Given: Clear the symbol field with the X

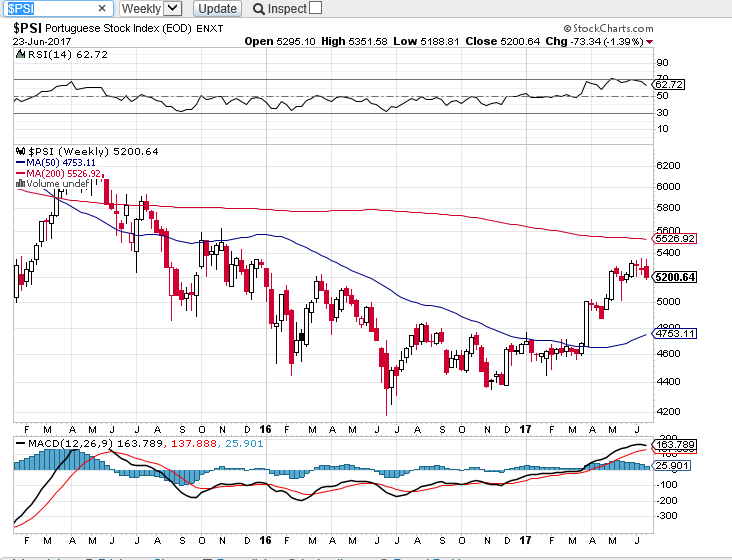Looking at the screenshot, I should pos(103,8).
